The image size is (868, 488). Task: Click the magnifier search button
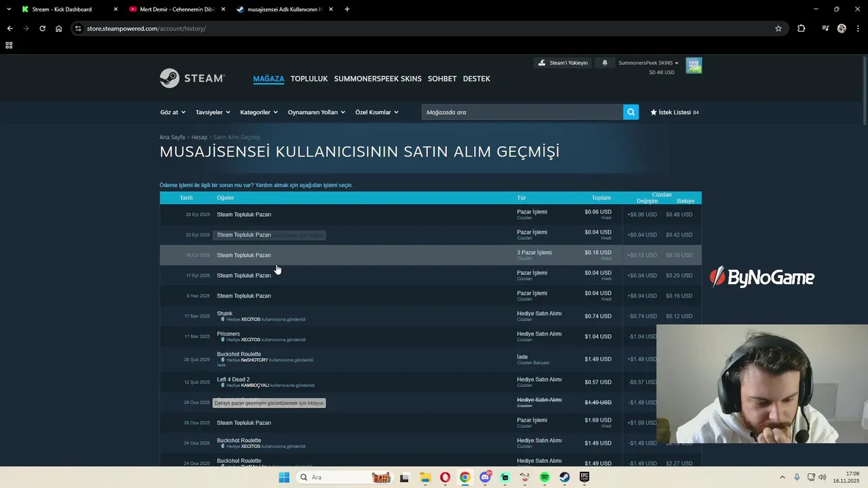631,112
